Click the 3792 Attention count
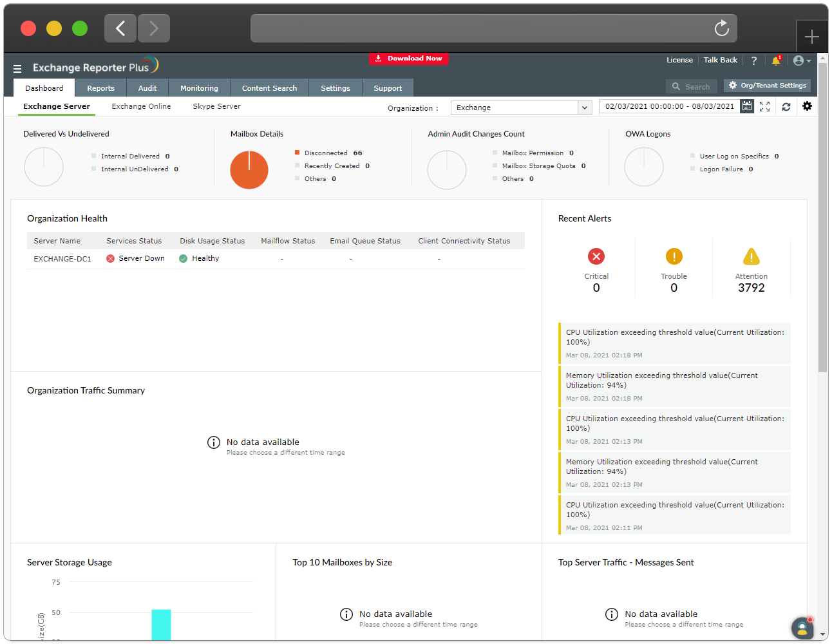832x644 pixels. pos(752,288)
